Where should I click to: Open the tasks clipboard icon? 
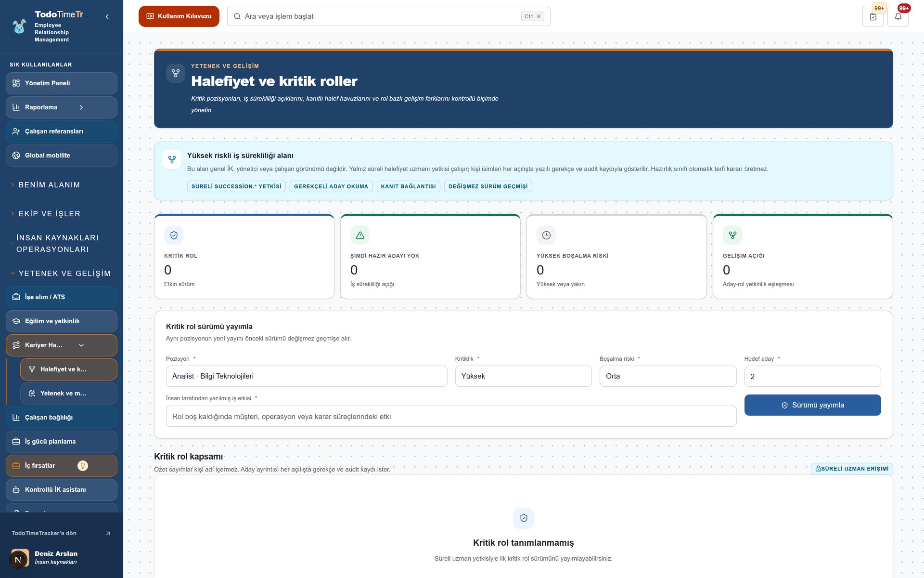(x=873, y=16)
